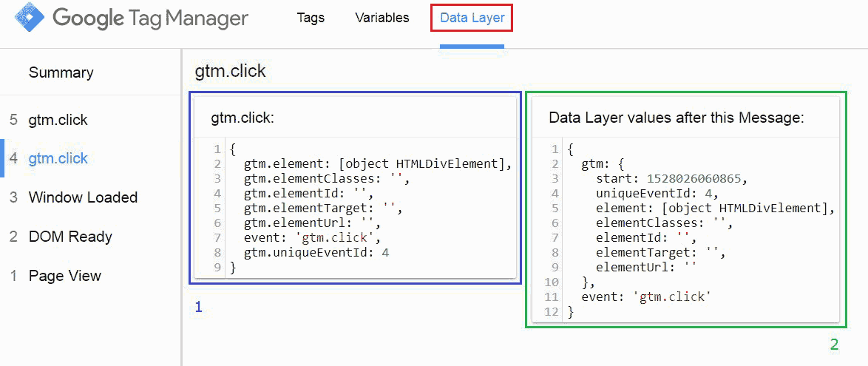
Task: Open the Summary sidebar entry
Action: point(61,72)
